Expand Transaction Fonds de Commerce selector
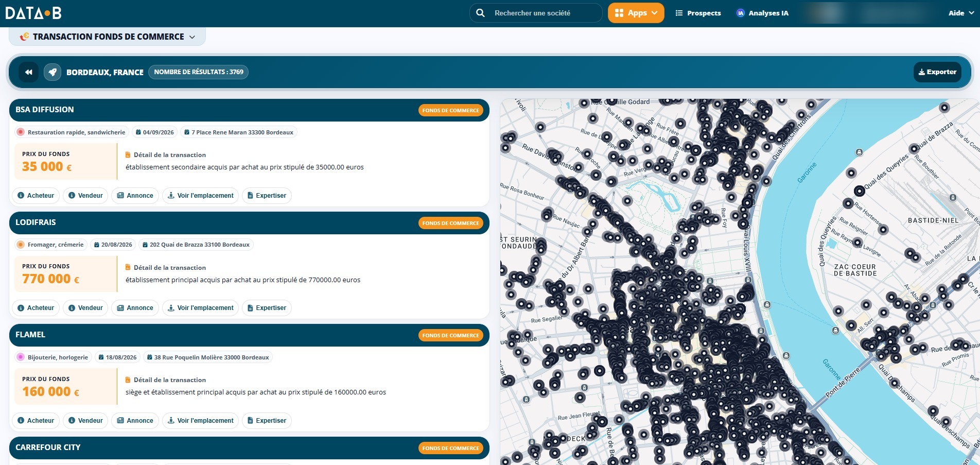The width and height of the screenshot is (980, 465). click(108, 37)
